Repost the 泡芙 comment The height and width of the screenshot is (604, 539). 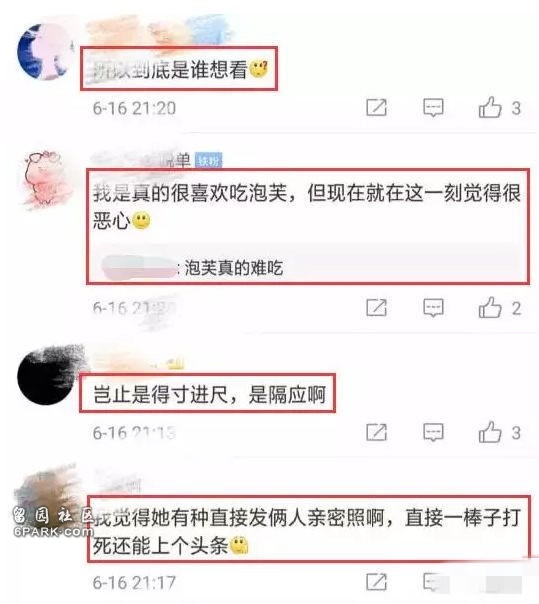pyautogui.click(x=376, y=308)
